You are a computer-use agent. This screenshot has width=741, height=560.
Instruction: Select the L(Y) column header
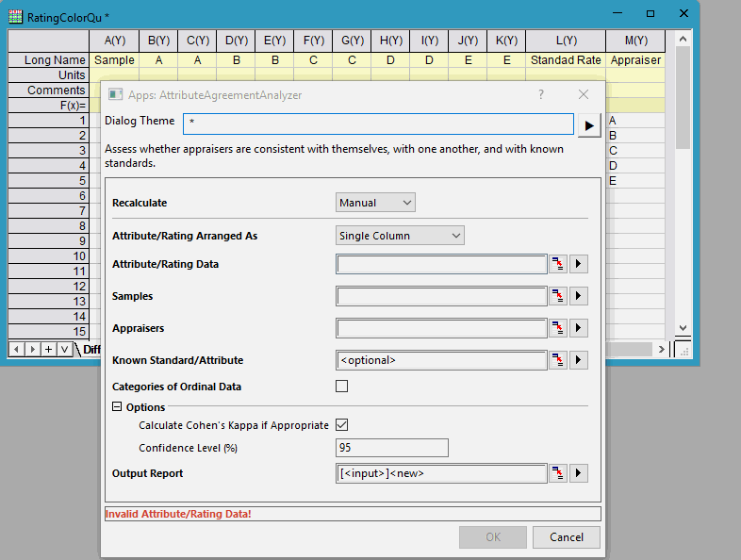[566, 41]
